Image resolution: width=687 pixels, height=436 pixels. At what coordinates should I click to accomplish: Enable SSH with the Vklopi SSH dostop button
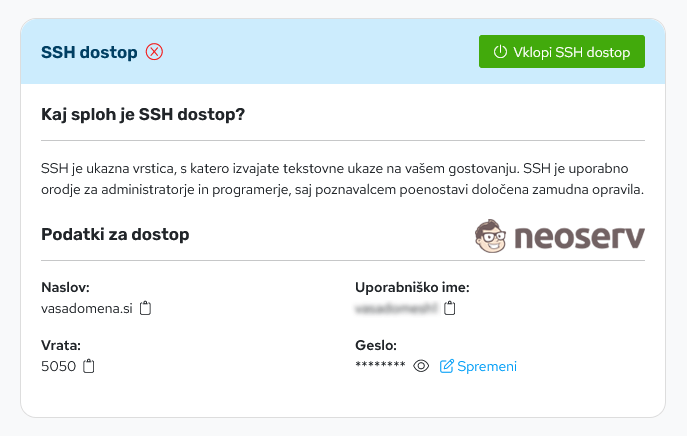(x=562, y=52)
